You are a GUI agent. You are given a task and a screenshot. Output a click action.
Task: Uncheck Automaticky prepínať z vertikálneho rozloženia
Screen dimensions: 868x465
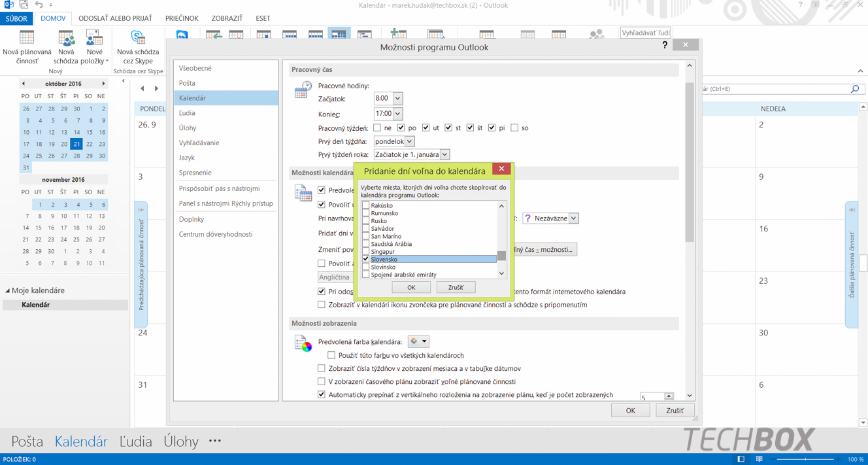[x=322, y=394]
